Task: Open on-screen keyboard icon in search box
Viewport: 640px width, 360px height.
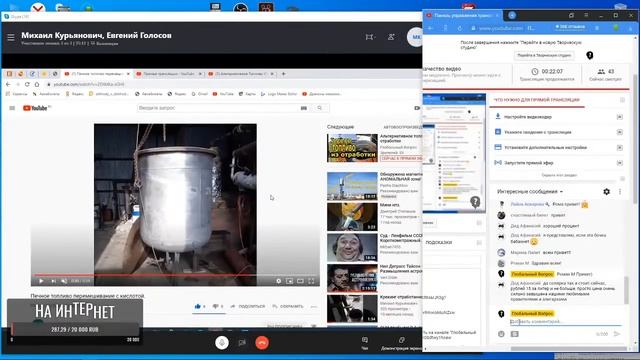Action: 304,108
